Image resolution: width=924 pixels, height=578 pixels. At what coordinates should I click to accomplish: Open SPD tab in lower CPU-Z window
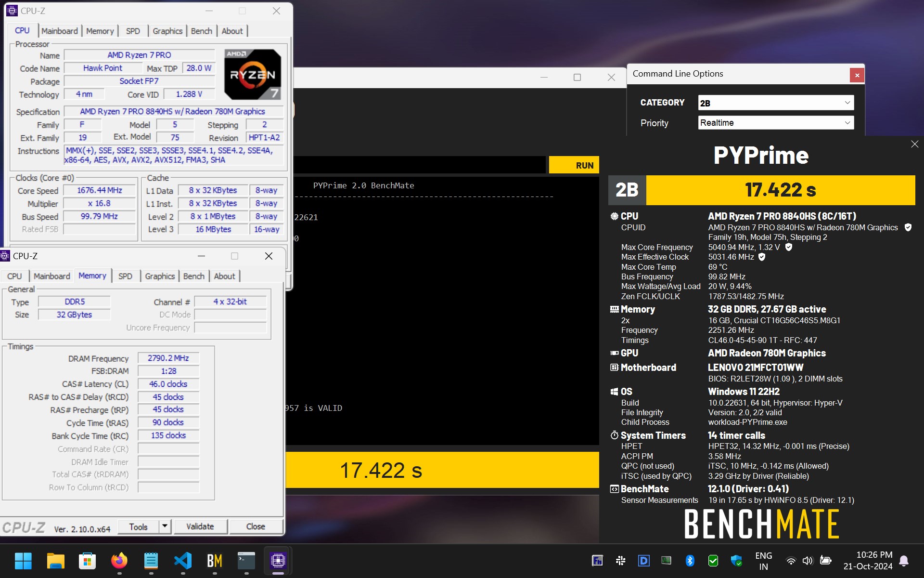[125, 276]
